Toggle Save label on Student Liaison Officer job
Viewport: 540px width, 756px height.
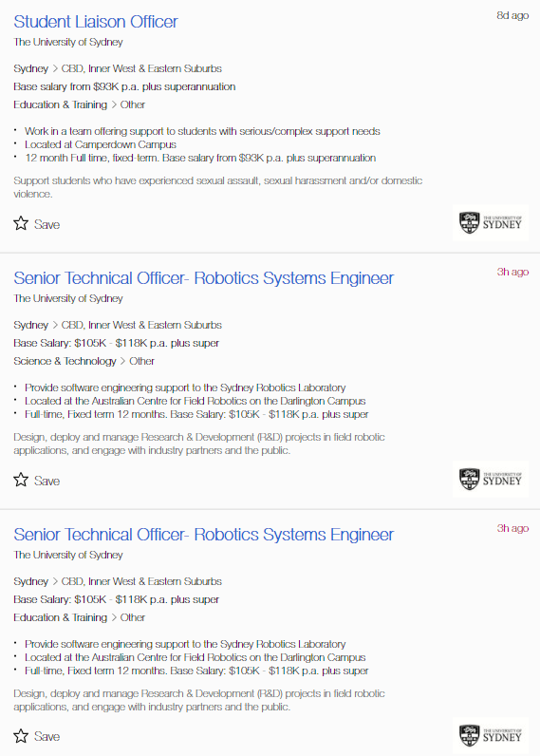(47, 224)
